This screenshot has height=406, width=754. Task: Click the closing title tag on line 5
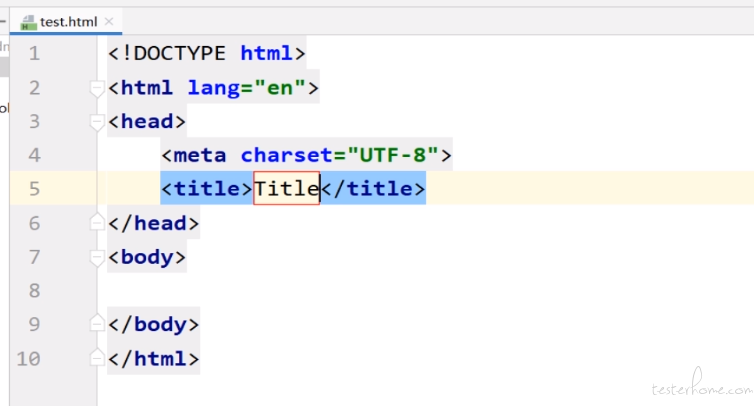click(373, 188)
